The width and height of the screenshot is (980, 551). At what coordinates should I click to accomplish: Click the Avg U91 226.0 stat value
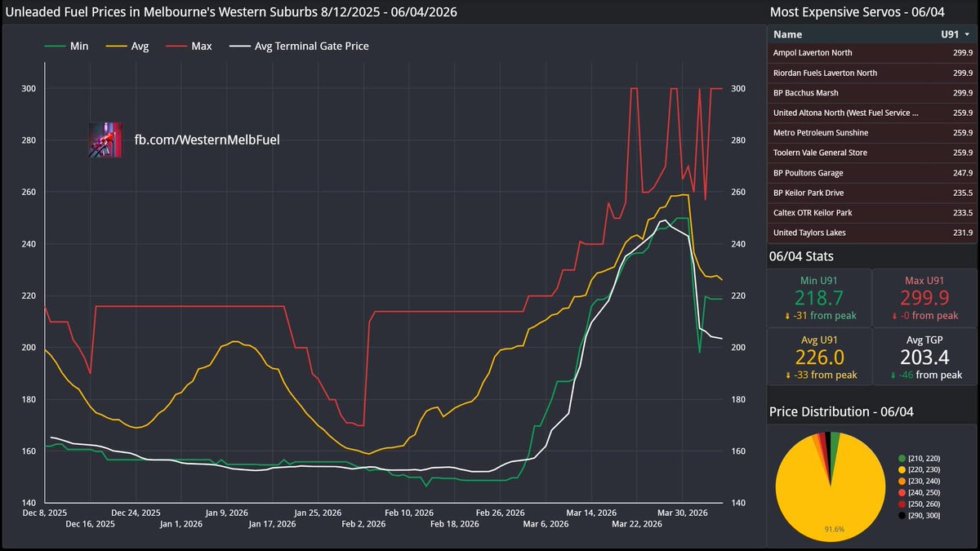(819, 358)
